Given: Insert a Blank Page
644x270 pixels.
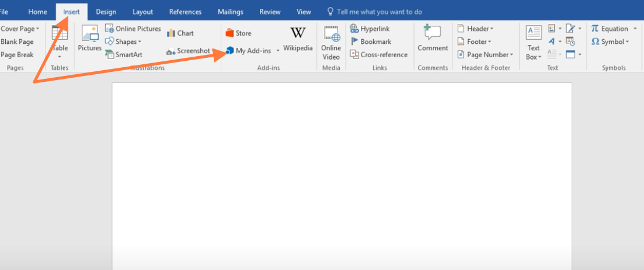Looking at the screenshot, I should [x=17, y=42].
